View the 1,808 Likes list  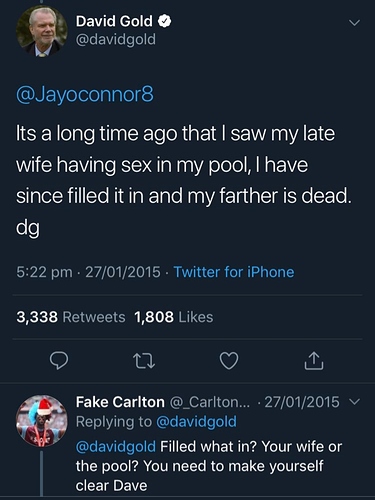174,317
